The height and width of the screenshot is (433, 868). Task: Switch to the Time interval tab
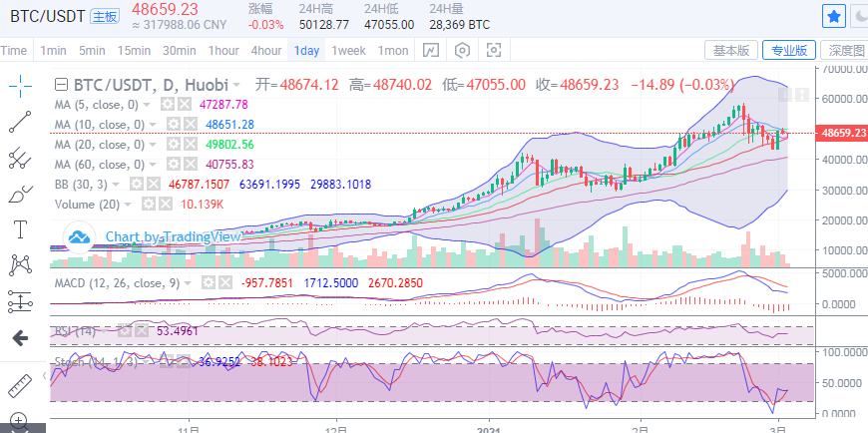14,51
